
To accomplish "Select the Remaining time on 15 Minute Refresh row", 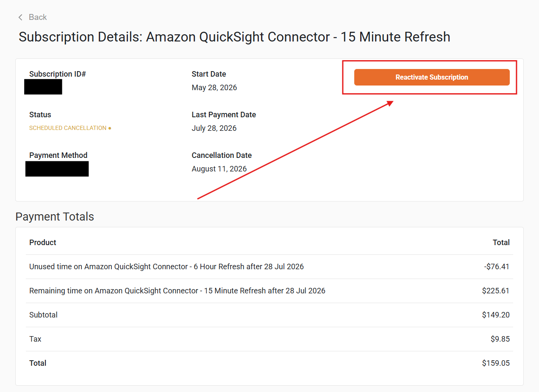I will [x=269, y=291].
